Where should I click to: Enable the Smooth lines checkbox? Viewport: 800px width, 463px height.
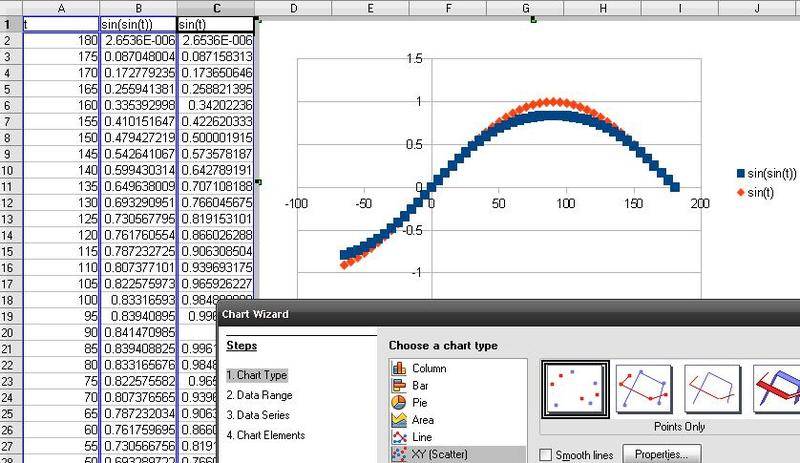546,454
